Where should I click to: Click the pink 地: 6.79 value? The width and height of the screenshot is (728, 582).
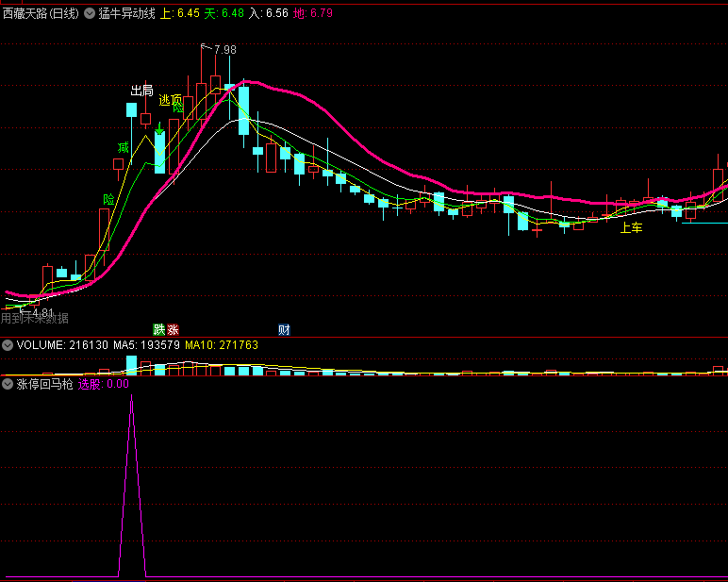(313, 13)
